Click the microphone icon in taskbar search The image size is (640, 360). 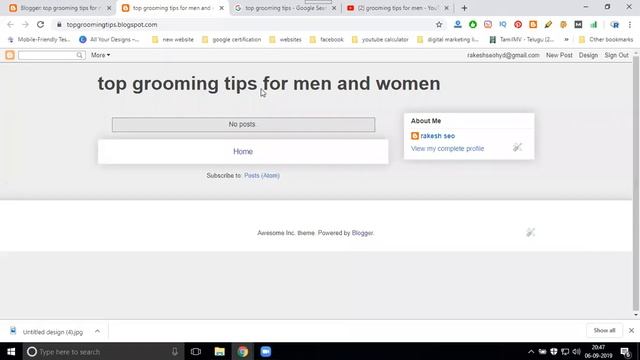pyautogui.click(x=175, y=351)
